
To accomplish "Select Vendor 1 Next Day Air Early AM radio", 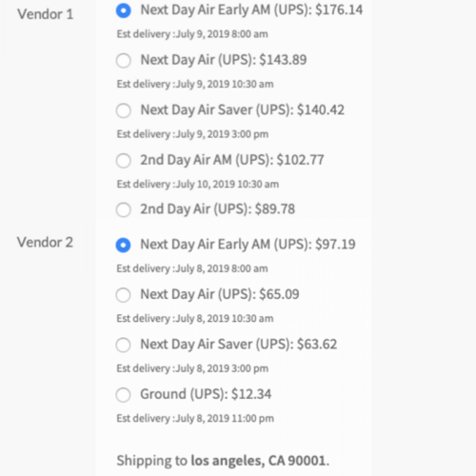I will click(124, 10).
